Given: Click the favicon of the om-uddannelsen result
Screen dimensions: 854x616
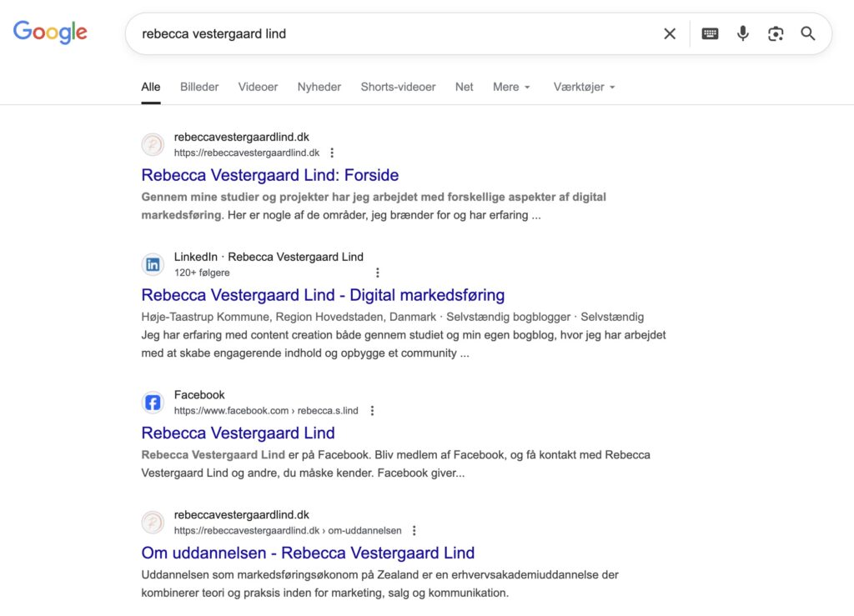Looking at the screenshot, I should point(153,523).
